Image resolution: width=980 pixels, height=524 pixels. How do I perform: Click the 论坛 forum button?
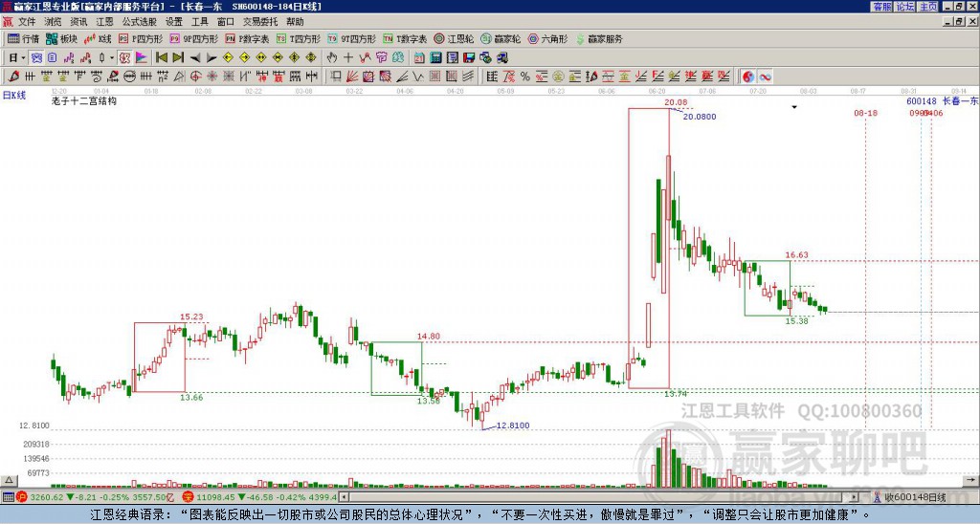click(904, 7)
